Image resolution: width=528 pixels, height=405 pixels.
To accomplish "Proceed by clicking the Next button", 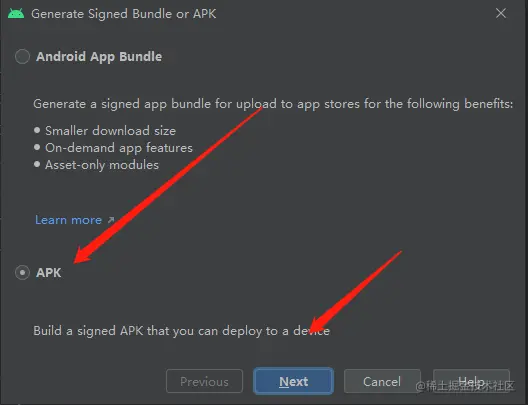I will point(293,381).
